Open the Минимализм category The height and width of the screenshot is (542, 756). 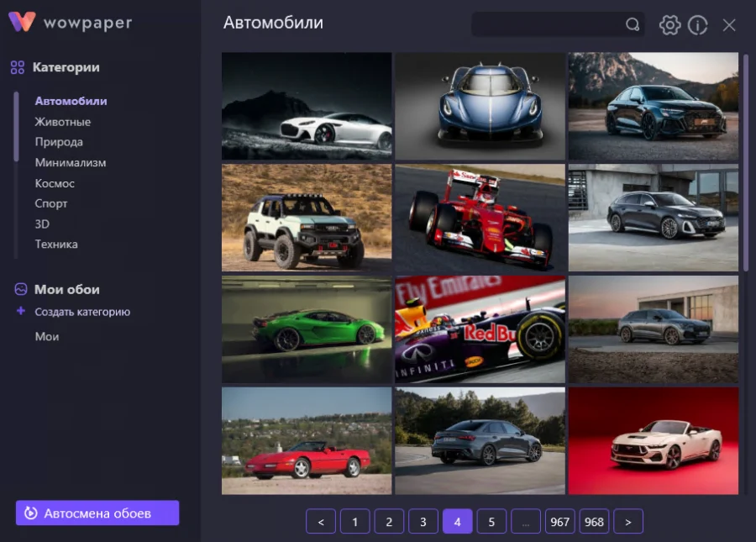(x=71, y=163)
